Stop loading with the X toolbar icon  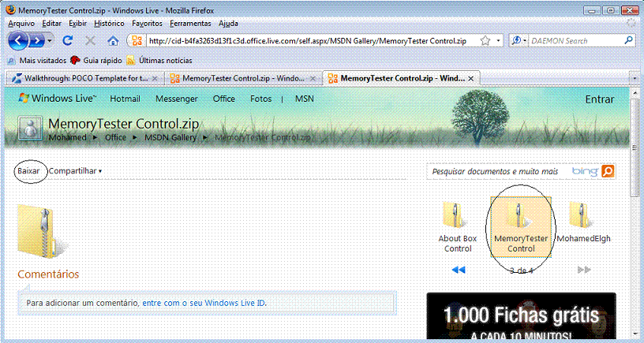90,41
